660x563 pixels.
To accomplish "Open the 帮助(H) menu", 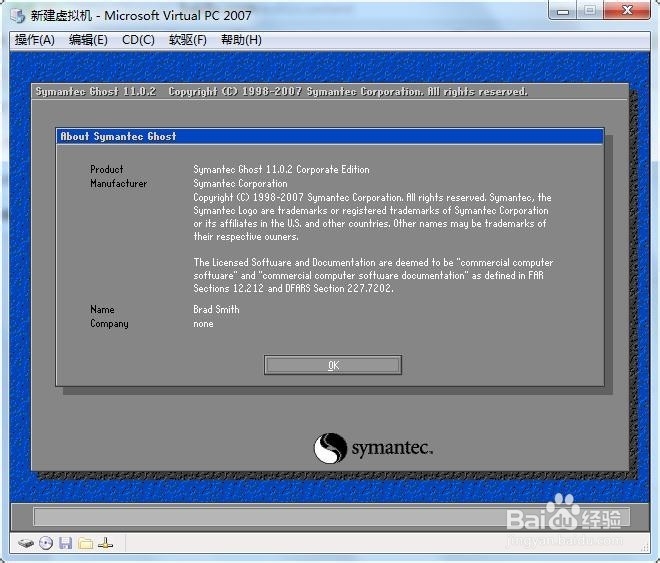I will [x=241, y=40].
